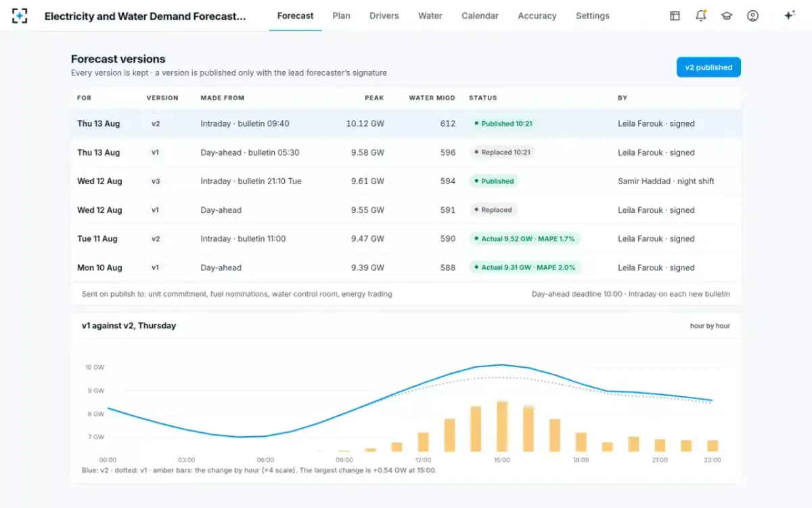Click the 10 GW axis label
The width and height of the screenshot is (812, 508).
point(94,368)
